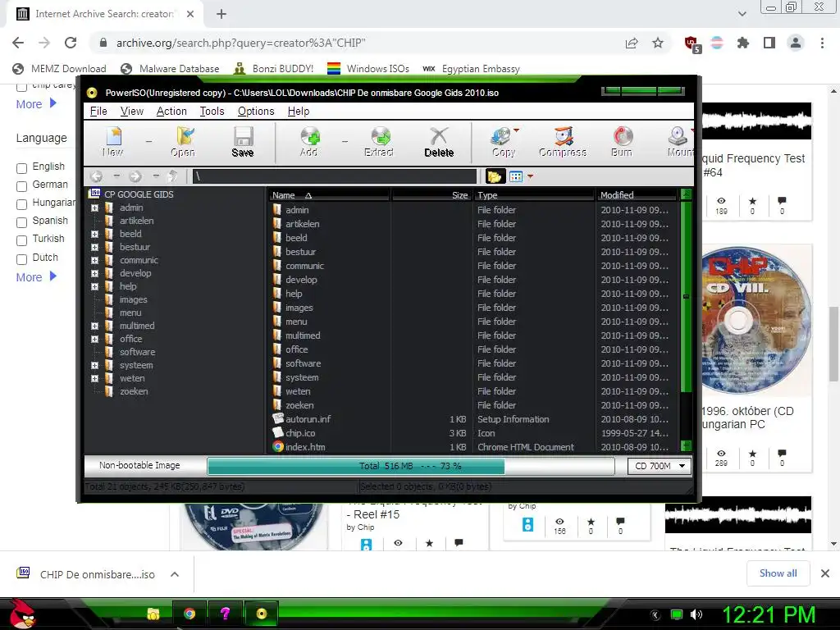Expand the systeem folder in tree
Screen dimensions: 840x630
95,365
